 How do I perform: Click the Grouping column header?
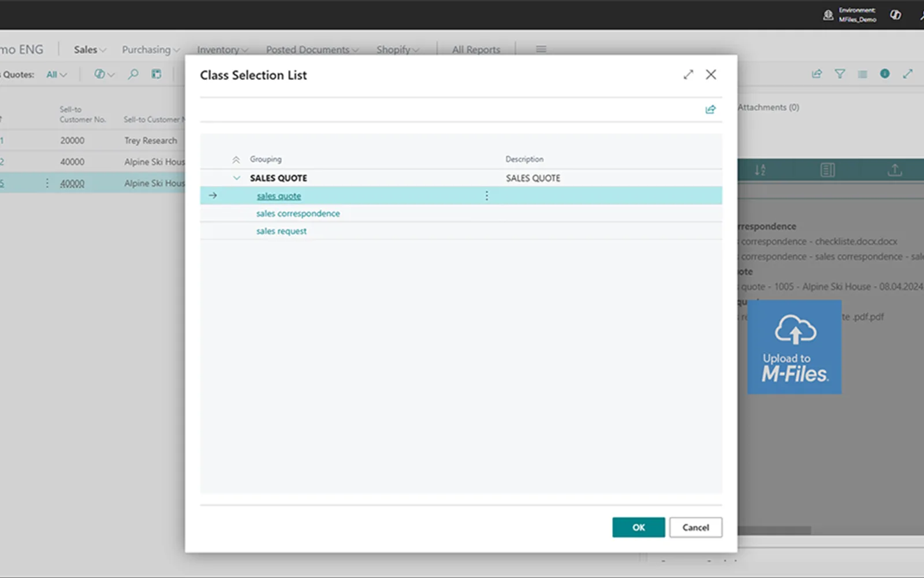tap(266, 159)
